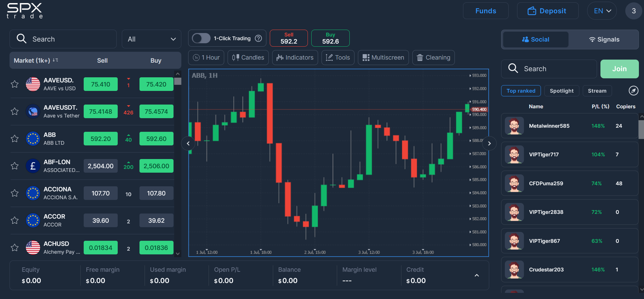This screenshot has width=644, height=299.
Task: Open Multiscreen layout options
Action: tap(383, 58)
